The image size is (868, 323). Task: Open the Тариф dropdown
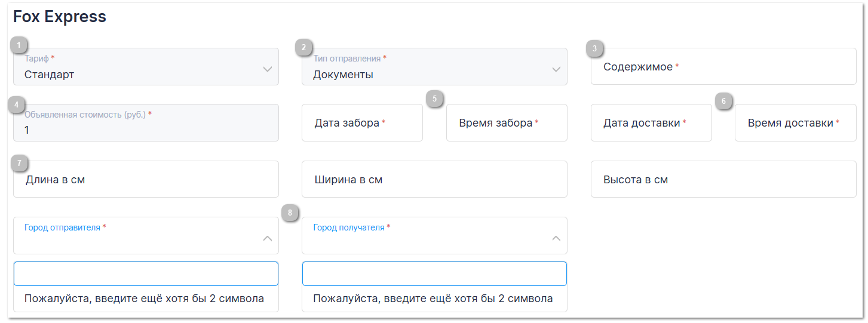coord(146,67)
